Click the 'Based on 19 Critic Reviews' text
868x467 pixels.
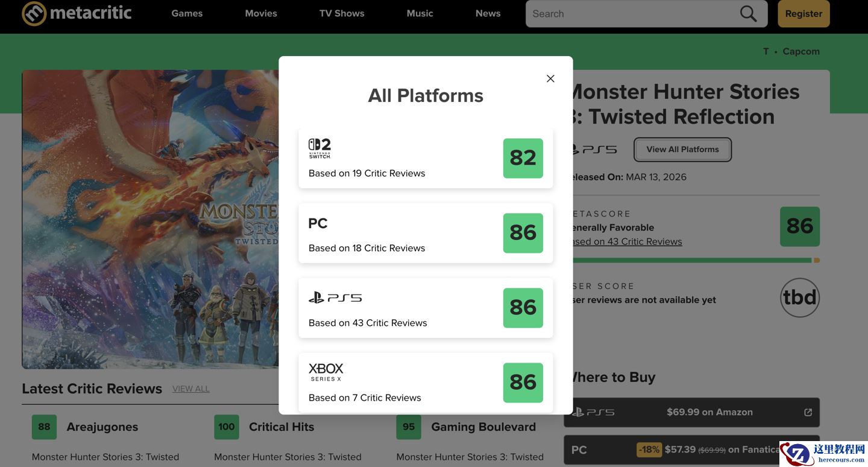(x=366, y=173)
